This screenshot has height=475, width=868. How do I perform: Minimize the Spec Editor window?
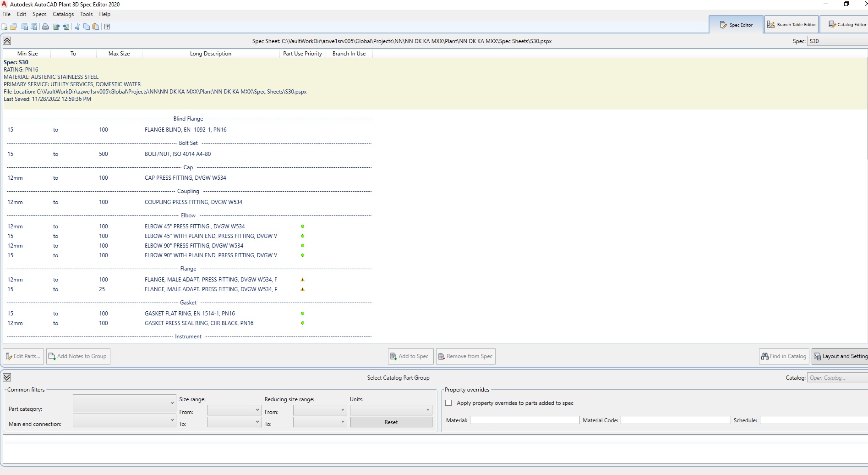pyautogui.click(x=826, y=4)
